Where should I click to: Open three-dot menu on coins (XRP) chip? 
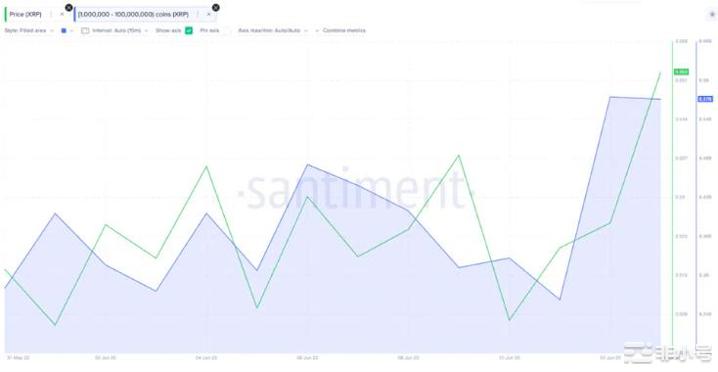(x=198, y=14)
